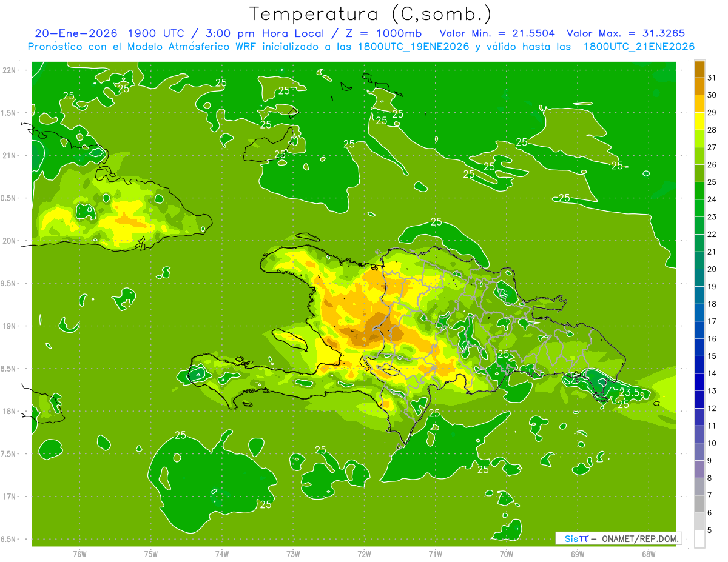Viewport: 728px width, 562px height.
Task: Click the "28" color bar label
Action: tap(712, 130)
